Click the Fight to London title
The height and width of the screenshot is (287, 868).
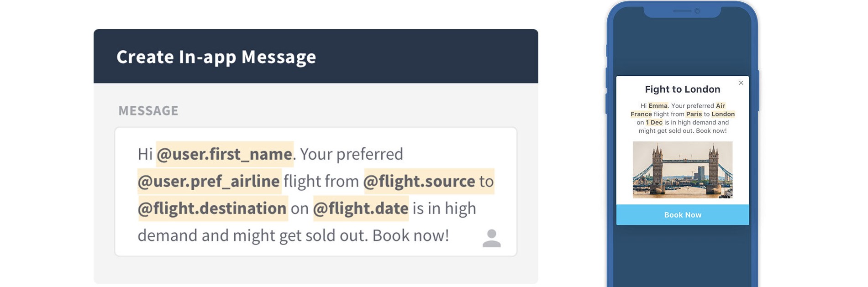(x=683, y=89)
